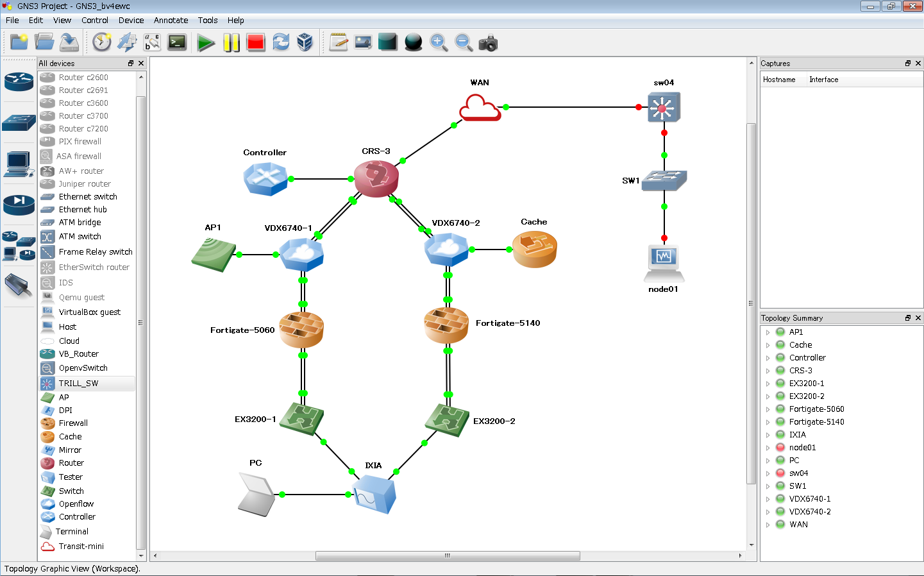Click the snapshot clock icon in toolbar
The image size is (924, 576).
pos(102,43)
